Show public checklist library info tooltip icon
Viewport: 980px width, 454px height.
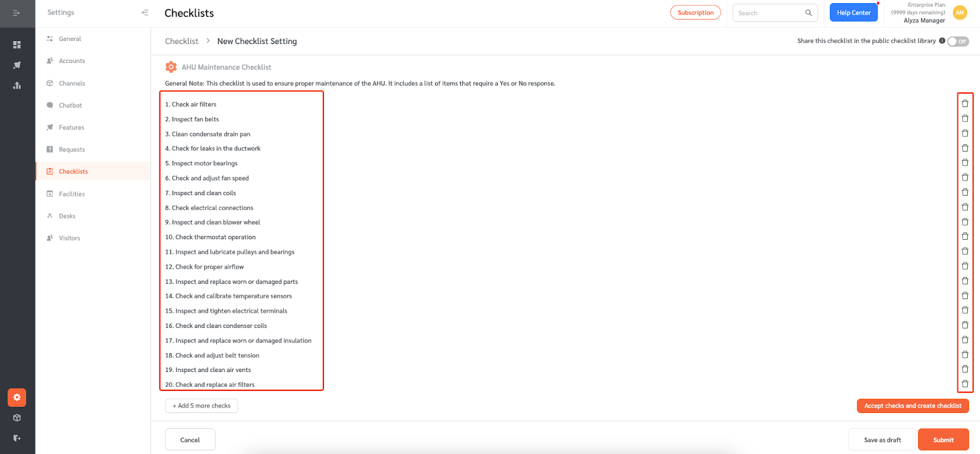(x=942, y=41)
